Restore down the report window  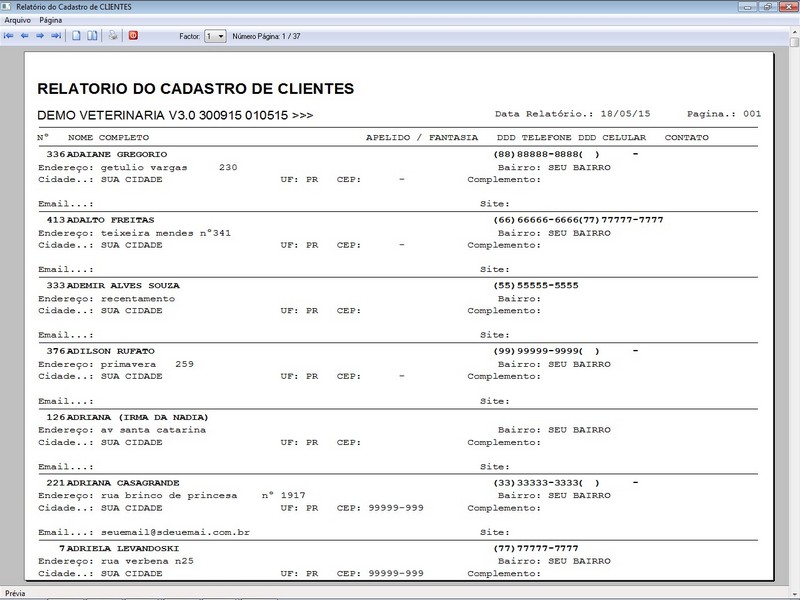click(767, 7)
